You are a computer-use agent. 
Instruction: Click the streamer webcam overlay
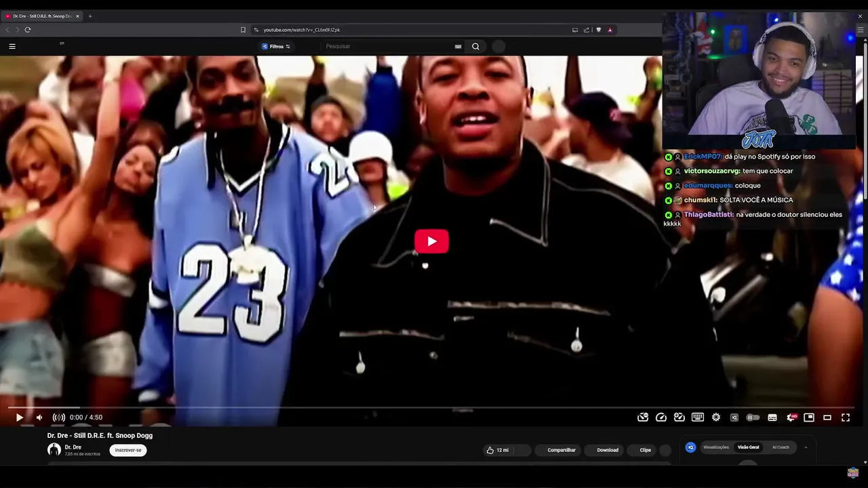pos(759,80)
